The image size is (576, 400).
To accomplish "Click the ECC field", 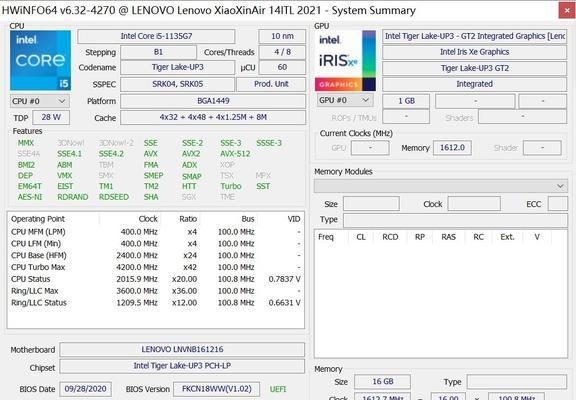I will pyautogui.click(x=558, y=203).
